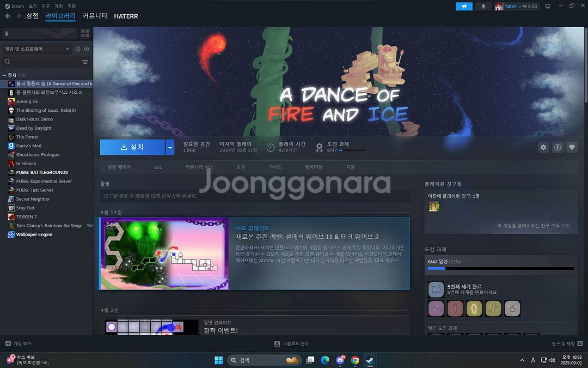
Task: Open Microsoft Edge from the taskbar
Action: click(325, 360)
